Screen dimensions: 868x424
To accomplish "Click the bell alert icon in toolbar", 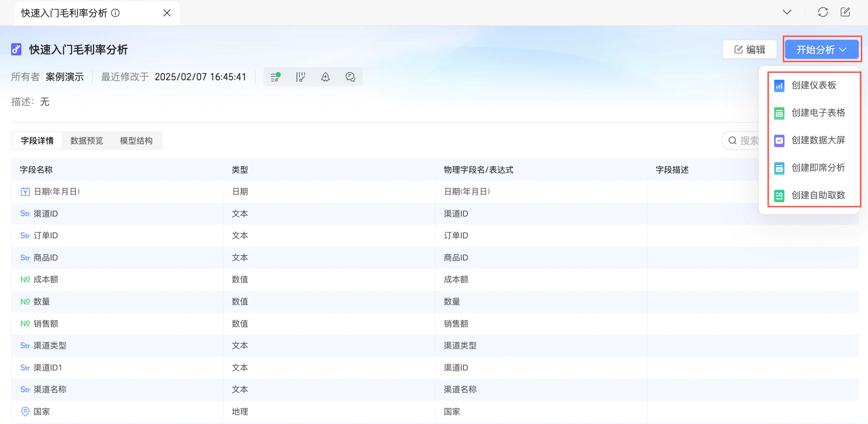I will pos(325,77).
